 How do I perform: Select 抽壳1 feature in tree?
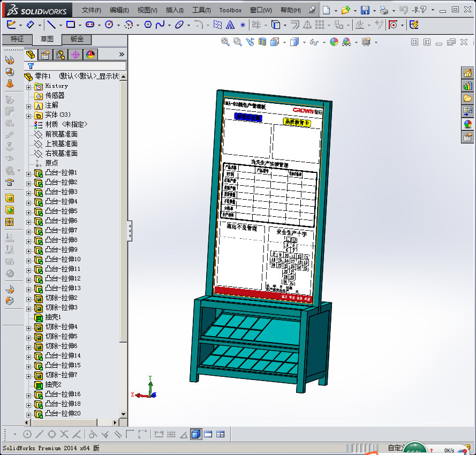click(53, 317)
